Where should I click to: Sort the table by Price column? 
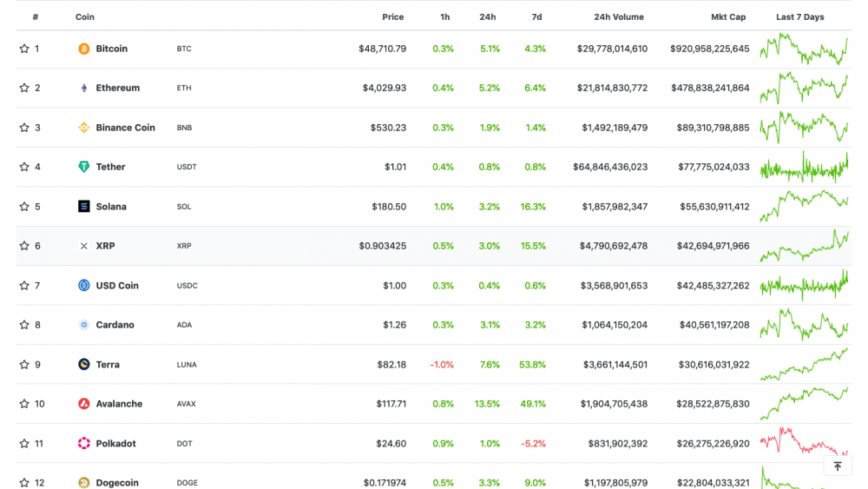tap(392, 17)
